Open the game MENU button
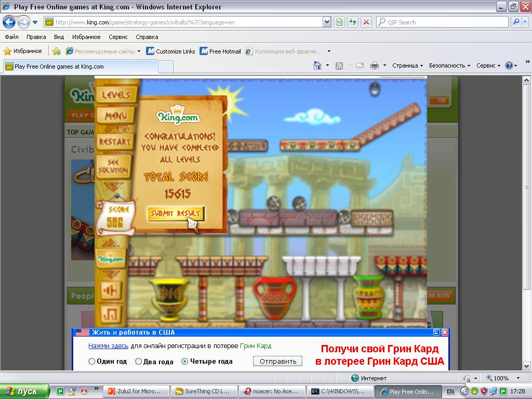This screenshot has height=399, width=532. [x=116, y=116]
